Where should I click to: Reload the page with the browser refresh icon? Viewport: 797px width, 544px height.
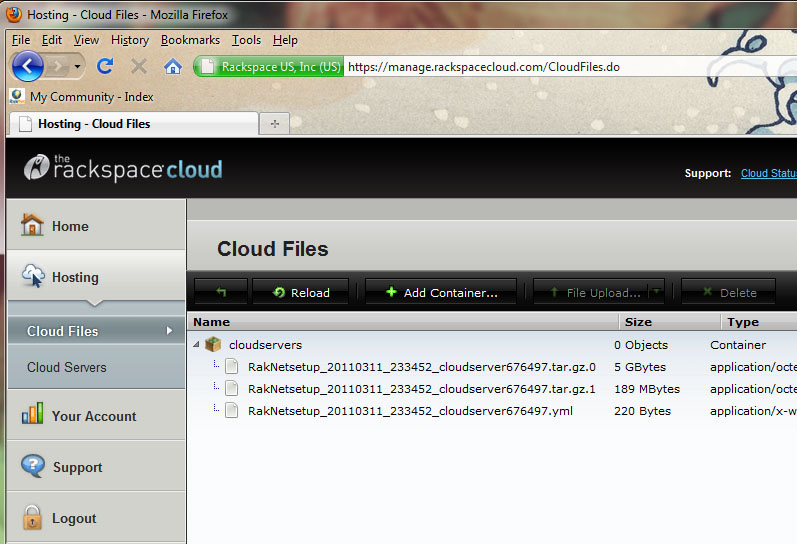[104, 66]
